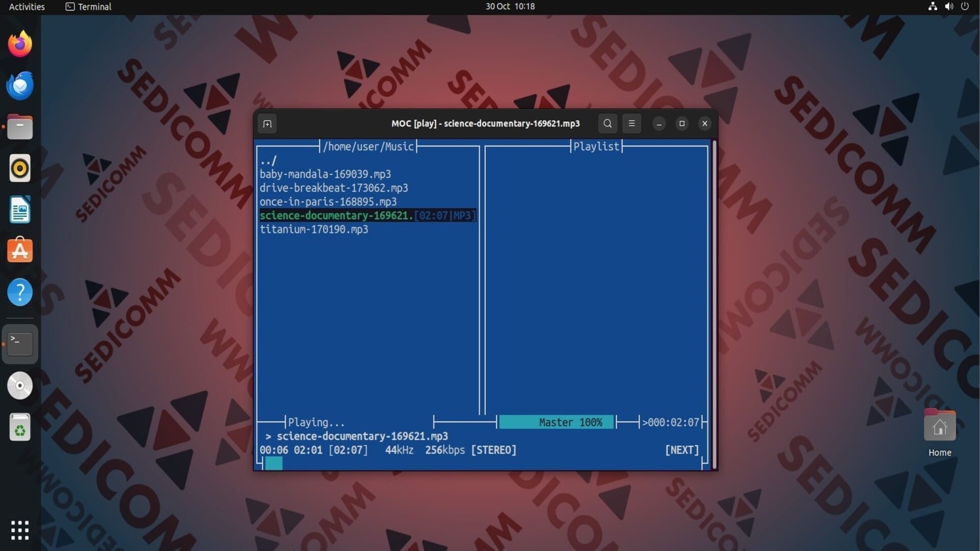Click the terminal search icon
This screenshot has height=551, width=980.
point(607,123)
